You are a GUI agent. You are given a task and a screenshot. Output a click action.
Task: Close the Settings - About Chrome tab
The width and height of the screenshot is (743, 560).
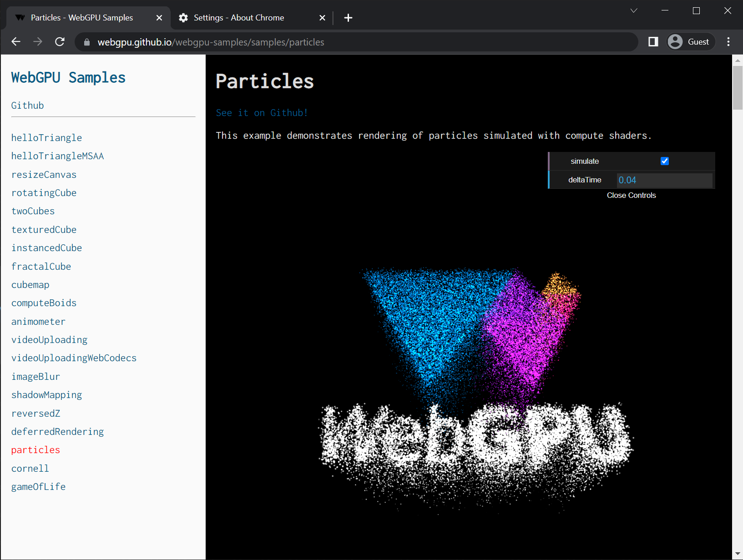point(322,18)
